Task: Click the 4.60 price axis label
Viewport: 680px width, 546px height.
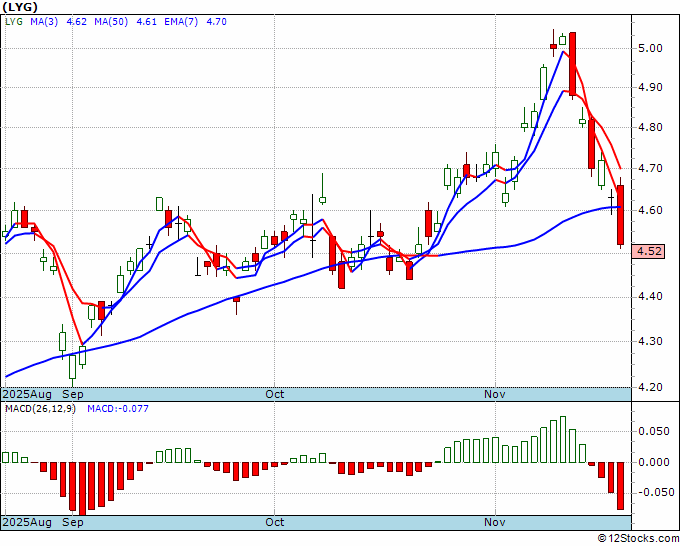Action: (x=650, y=210)
